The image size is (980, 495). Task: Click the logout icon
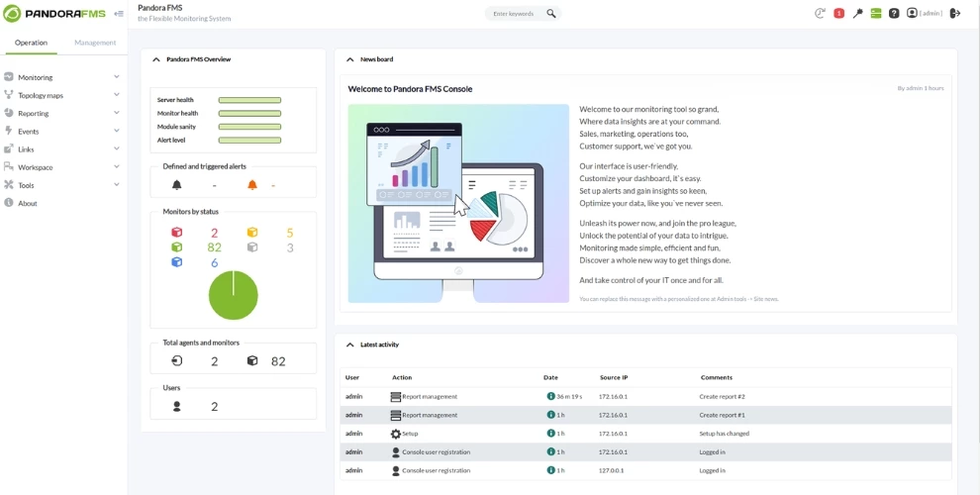[955, 13]
